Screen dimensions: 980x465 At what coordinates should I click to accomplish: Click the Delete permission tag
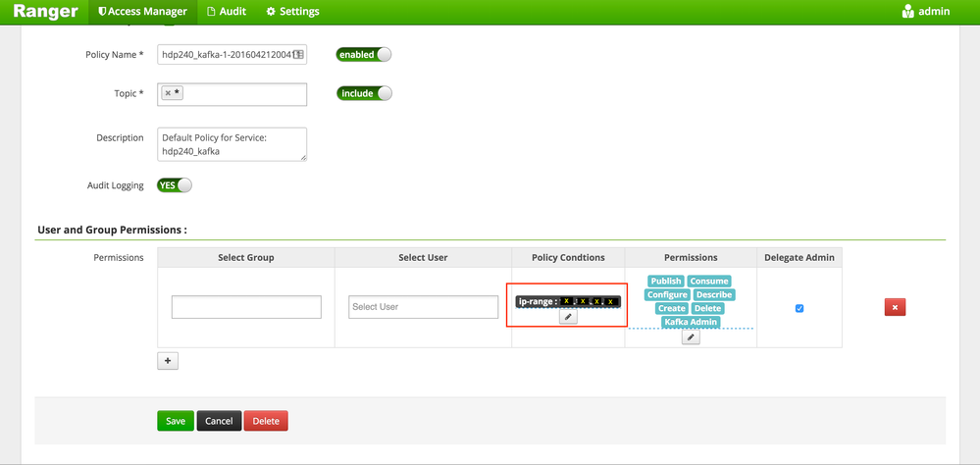click(x=707, y=308)
